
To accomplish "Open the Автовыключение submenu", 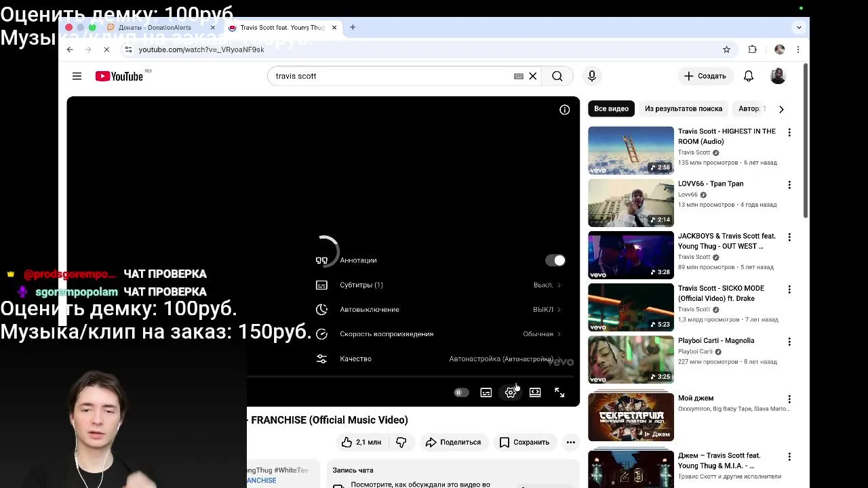I will [439, 309].
